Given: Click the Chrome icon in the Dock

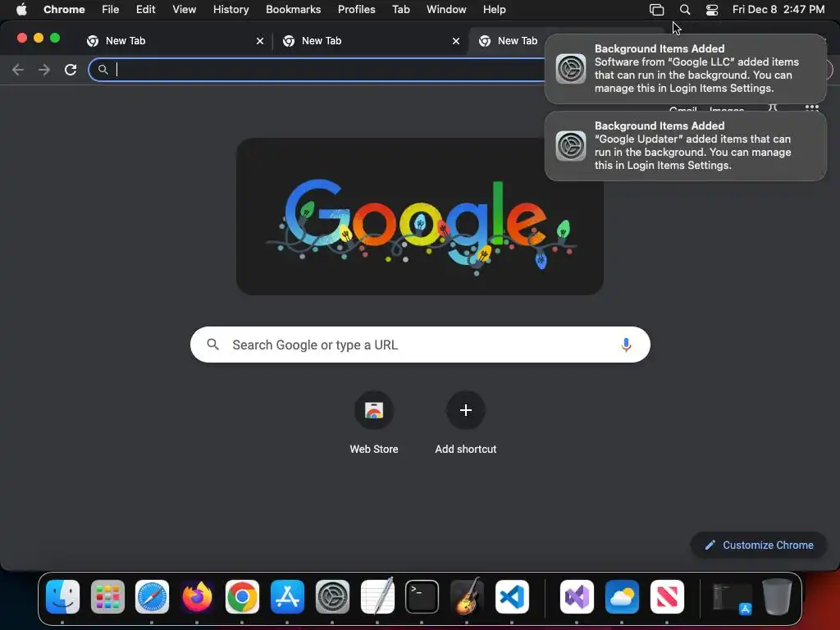Looking at the screenshot, I should coord(242,597).
